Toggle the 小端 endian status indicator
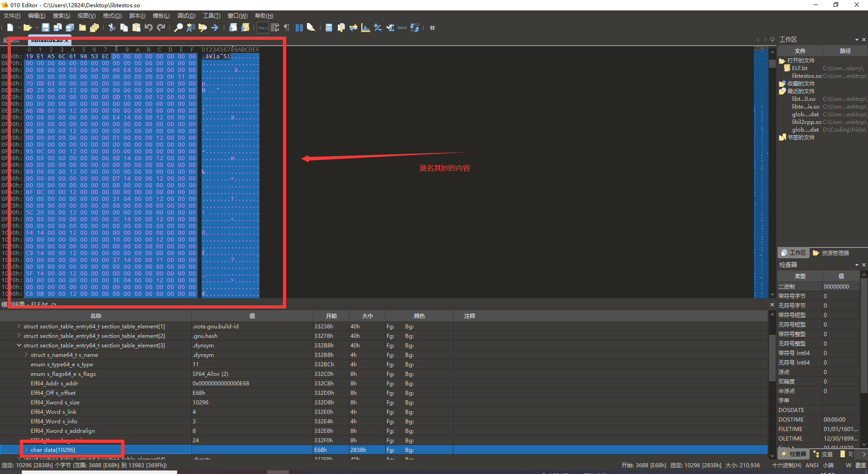Viewport: 868px width, 474px height. click(x=828, y=465)
